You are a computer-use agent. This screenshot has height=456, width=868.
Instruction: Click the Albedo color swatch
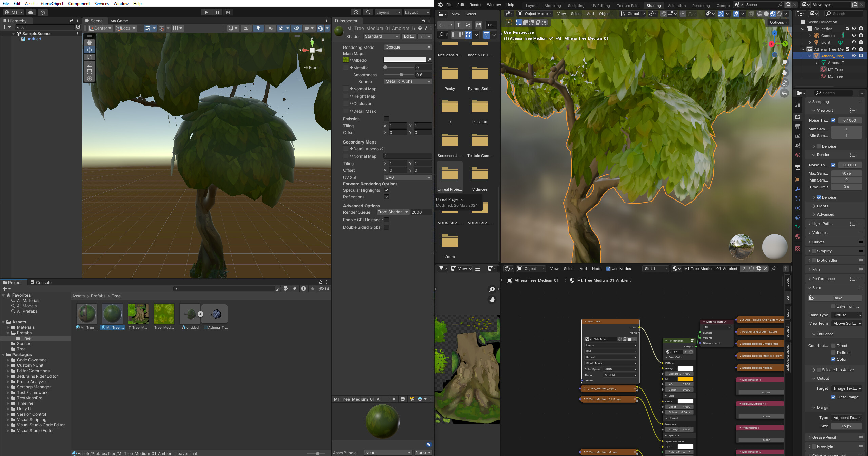(x=405, y=60)
